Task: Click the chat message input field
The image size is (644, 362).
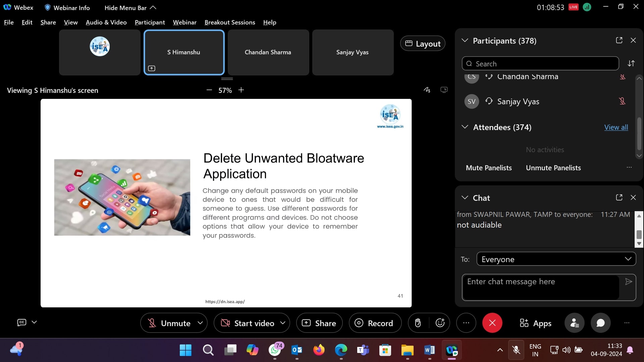Action: (540, 287)
